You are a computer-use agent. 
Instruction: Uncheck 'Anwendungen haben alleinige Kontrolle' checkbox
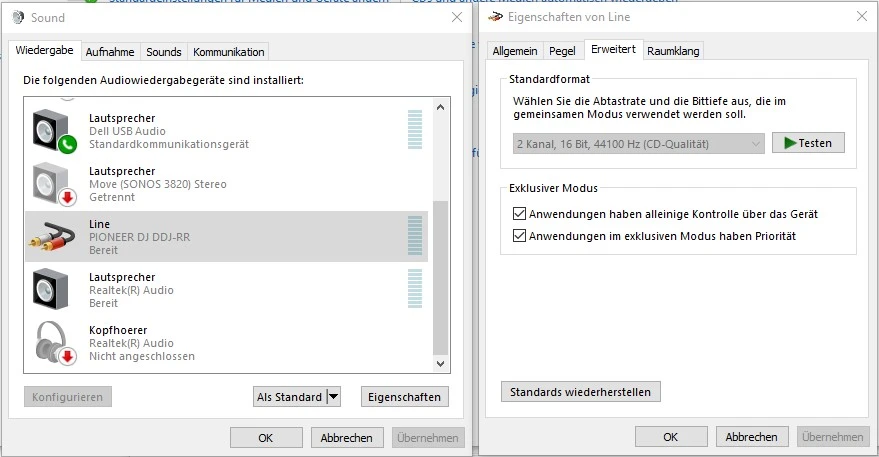pos(518,214)
